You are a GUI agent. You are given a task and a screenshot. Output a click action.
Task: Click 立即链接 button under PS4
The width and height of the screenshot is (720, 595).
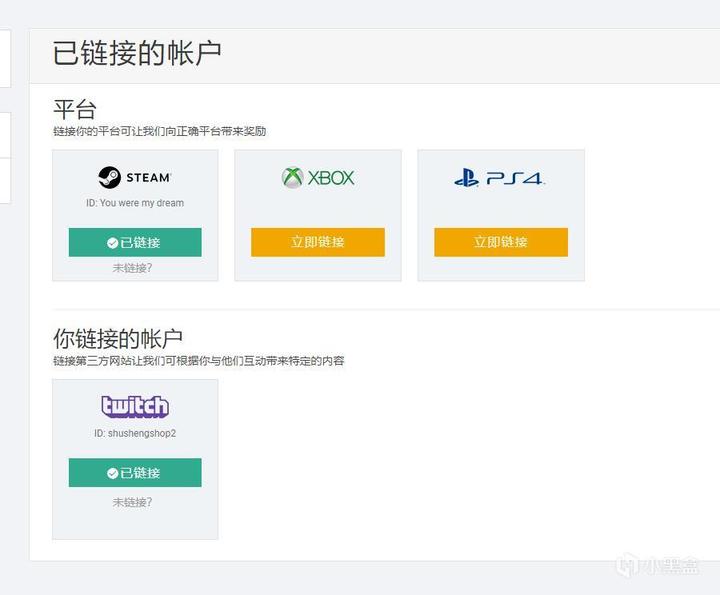pyautogui.click(x=501, y=242)
